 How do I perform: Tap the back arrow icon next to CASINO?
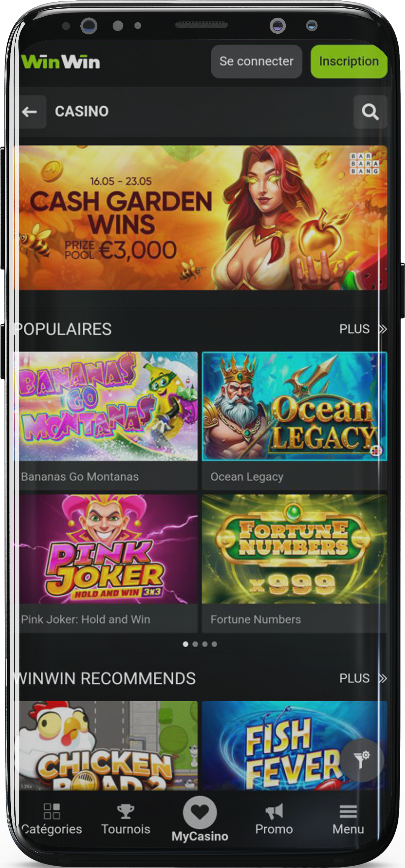30,112
